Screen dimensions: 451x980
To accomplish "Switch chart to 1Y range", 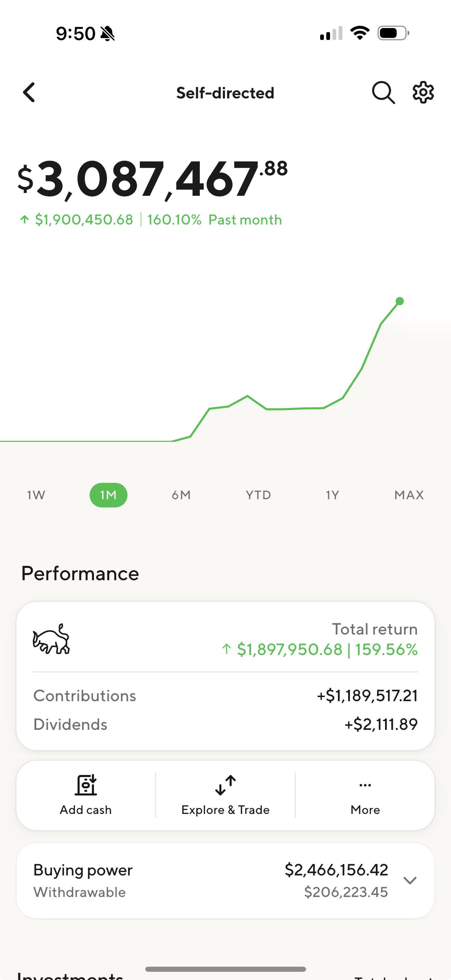I will click(332, 495).
